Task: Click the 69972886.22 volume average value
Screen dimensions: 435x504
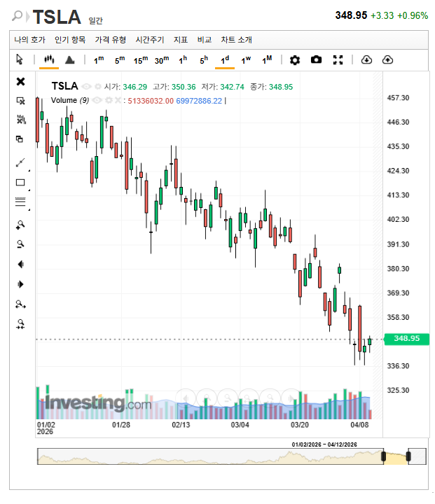Action: pos(199,101)
